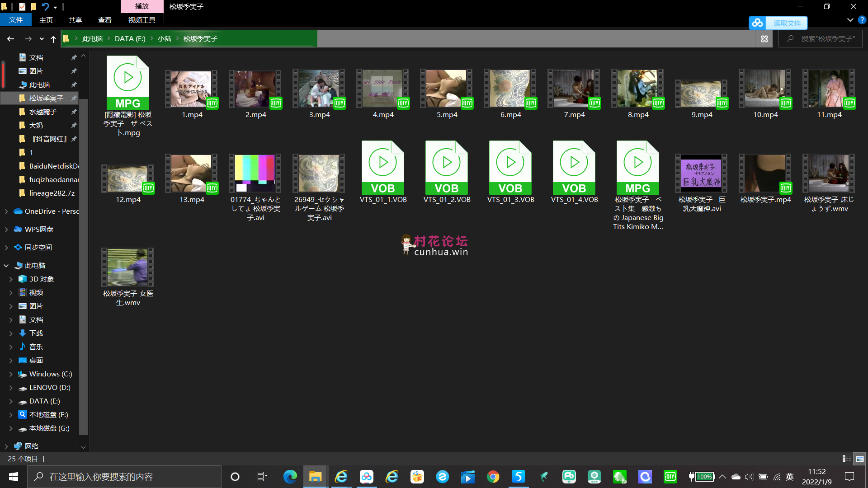
Task: Open the 视频工具 ribbon tab
Action: pyautogui.click(x=142, y=20)
